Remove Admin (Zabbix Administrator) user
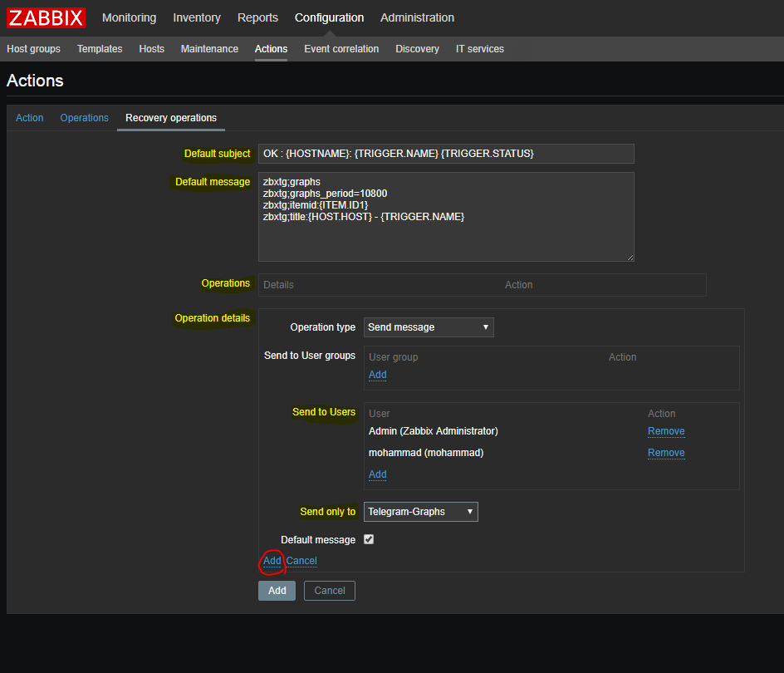Screen dimensions: 784x673 [x=666, y=431]
